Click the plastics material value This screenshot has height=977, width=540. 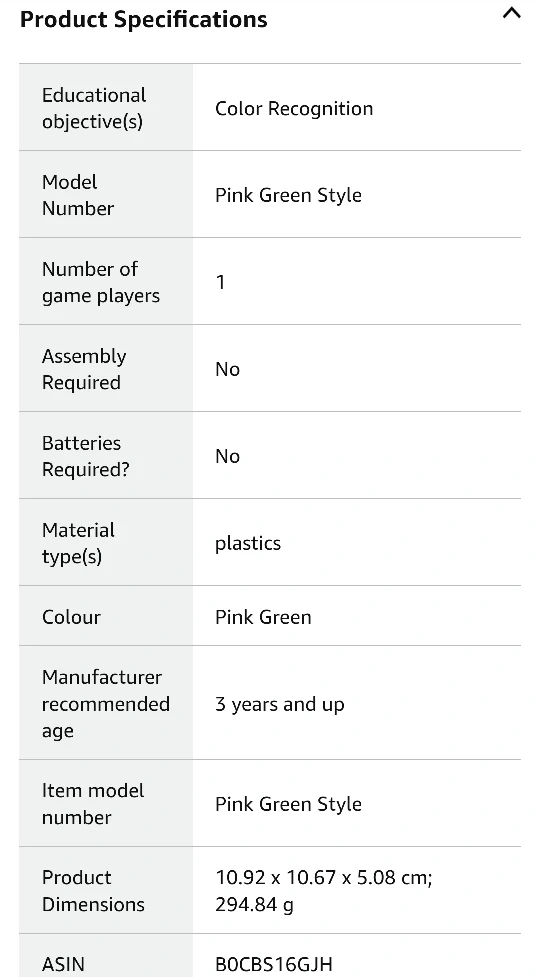[248, 543]
